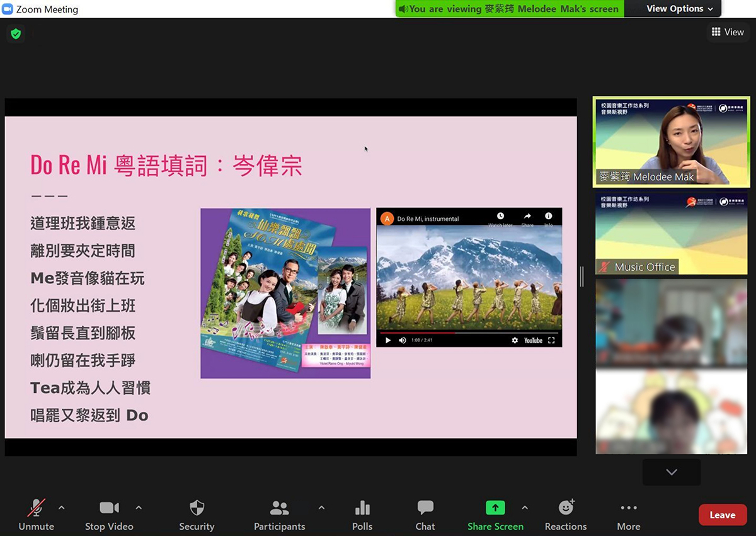Screen dimensions: 756x536
Task: Play the Do Re Mi YouTube video
Action: coord(387,340)
